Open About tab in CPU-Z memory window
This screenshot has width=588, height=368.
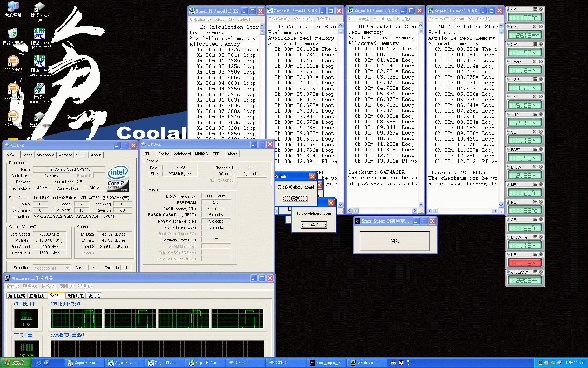click(232, 154)
